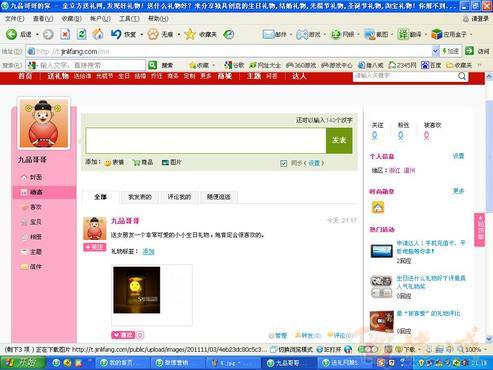The image size is (493, 370).
Task: Switch to the 随便逛逛 tab
Action: click(219, 197)
